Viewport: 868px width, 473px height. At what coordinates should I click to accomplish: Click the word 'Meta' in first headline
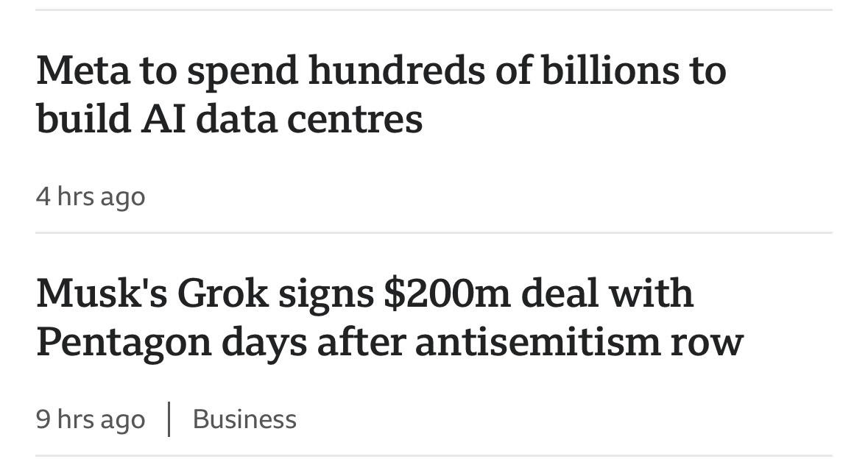click(83, 71)
